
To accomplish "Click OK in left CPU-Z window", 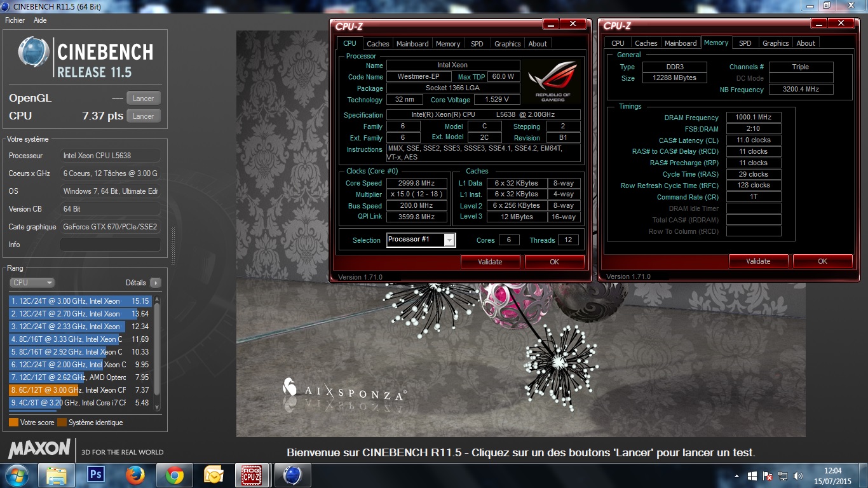I will pos(554,262).
